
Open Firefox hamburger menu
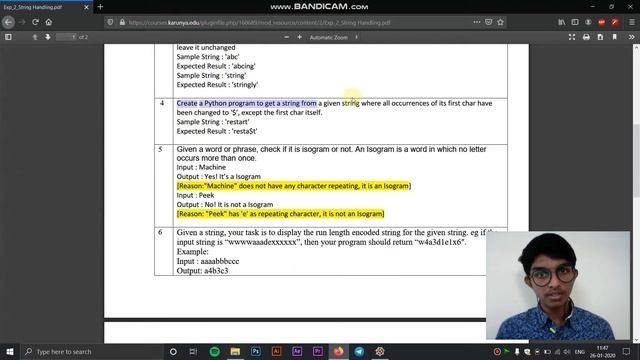[631, 22]
